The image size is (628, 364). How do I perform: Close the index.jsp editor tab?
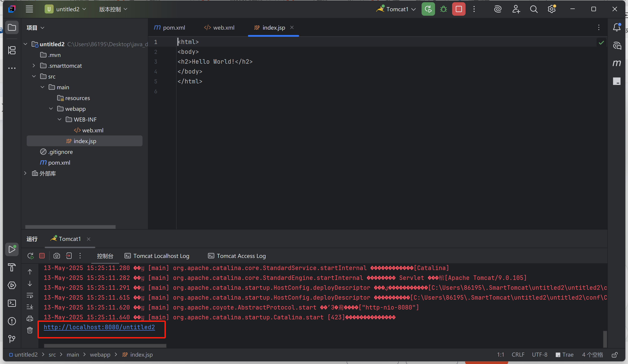coord(292,27)
